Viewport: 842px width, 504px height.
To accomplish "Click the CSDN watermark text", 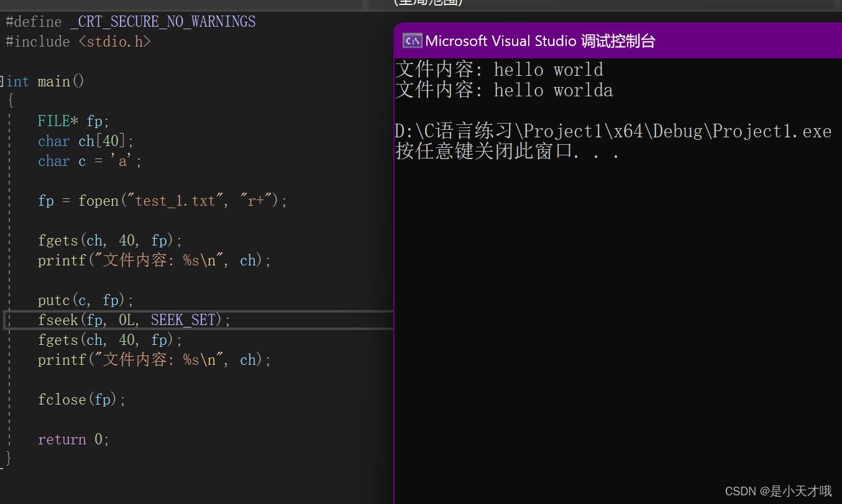I will pos(778,491).
